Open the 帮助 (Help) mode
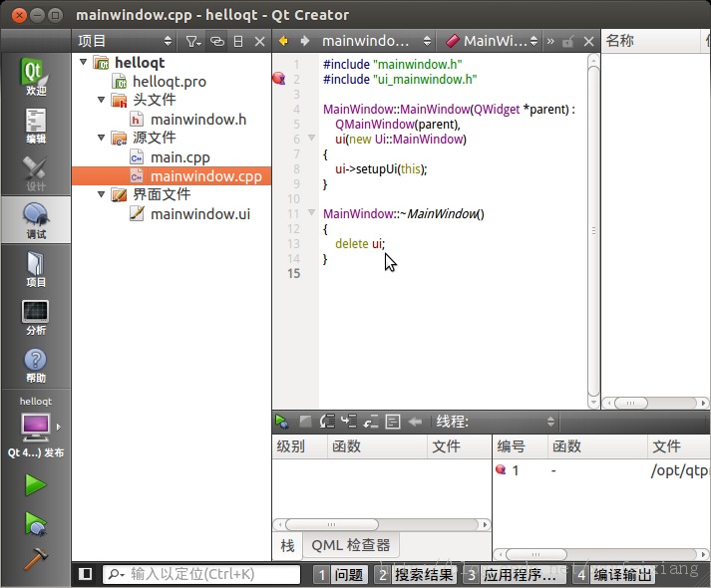Viewport: 711px width, 588px height. pos(35,365)
